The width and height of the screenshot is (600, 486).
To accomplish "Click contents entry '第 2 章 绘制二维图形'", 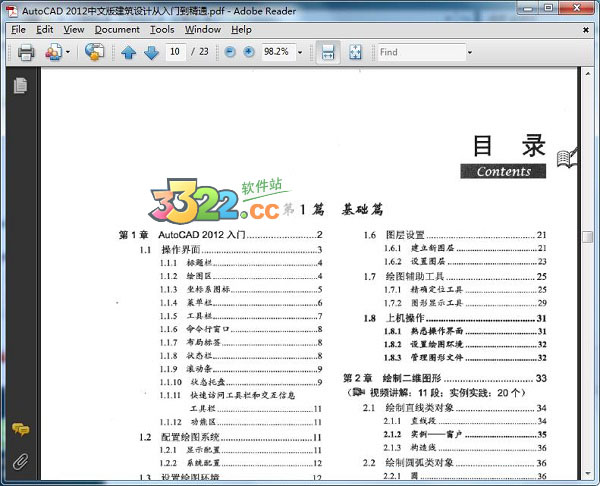I will (445, 378).
